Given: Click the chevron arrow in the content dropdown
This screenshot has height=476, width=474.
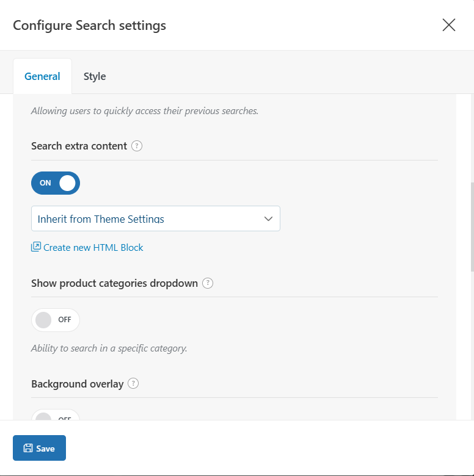Looking at the screenshot, I should pos(268,218).
